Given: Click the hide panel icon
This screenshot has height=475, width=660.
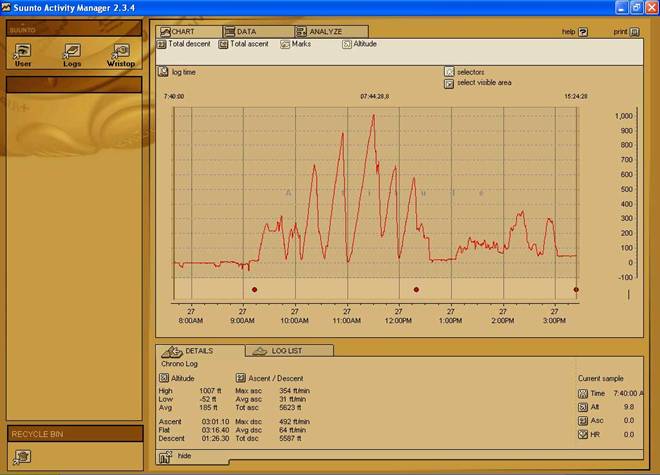Looking at the screenshot, I should pyautogui.click(x=163, y=456).
